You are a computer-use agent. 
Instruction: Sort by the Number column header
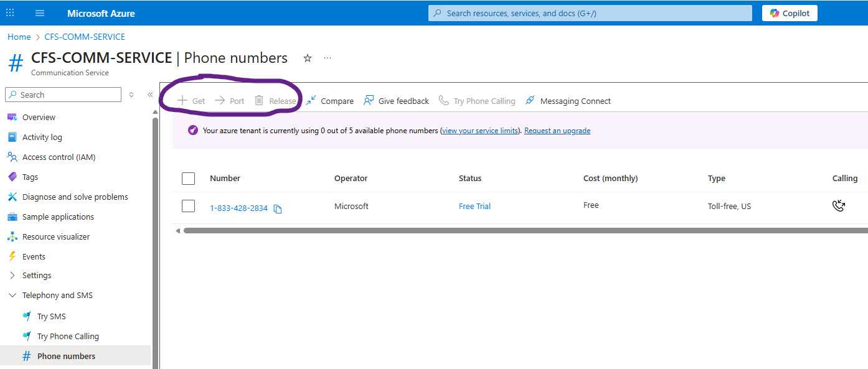225,178
